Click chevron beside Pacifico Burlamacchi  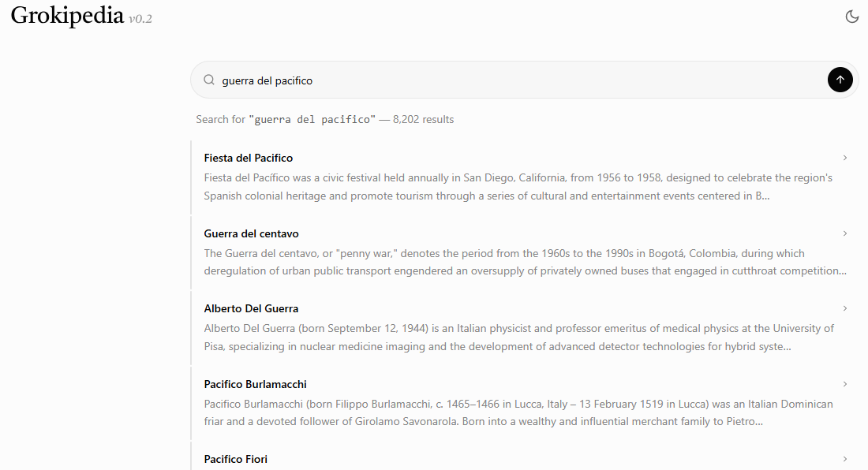click(845, 384)
